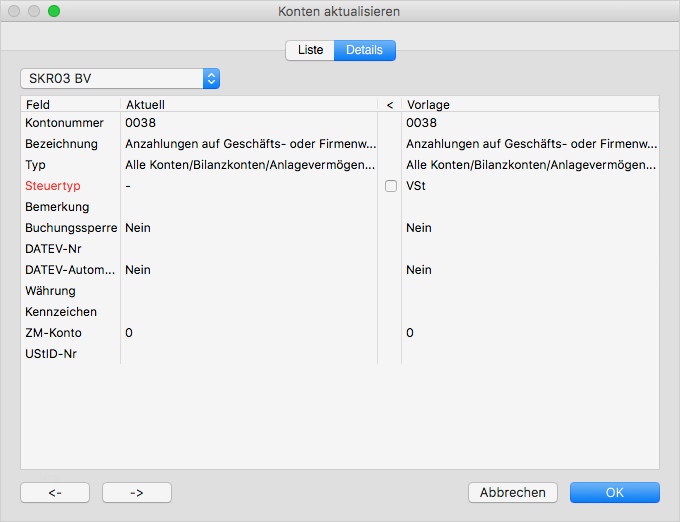The width and height of the screenshot is (680, 522).
Task: Confirm with the OK button
Action: (614, 492)
